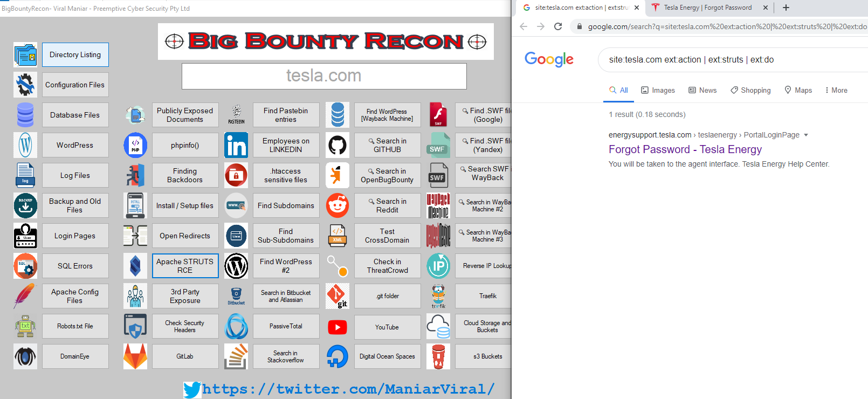Click the Test CrossDomain button
868x399 pixels.
coord(388,236)
